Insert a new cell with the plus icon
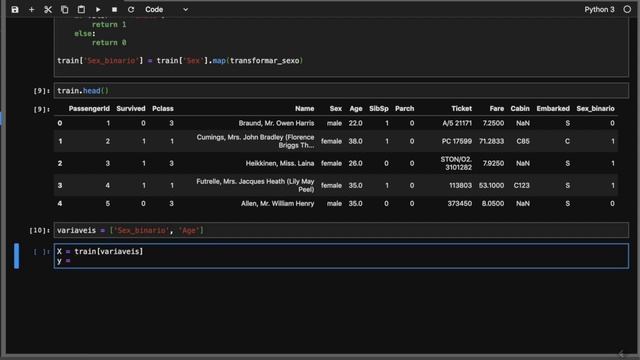640x360 pixels. [31, 9]
